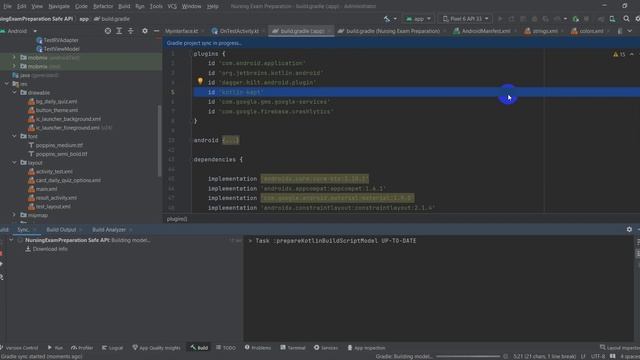
Task: Click Expand All in the project panel
Action: (x=119, y=31)
